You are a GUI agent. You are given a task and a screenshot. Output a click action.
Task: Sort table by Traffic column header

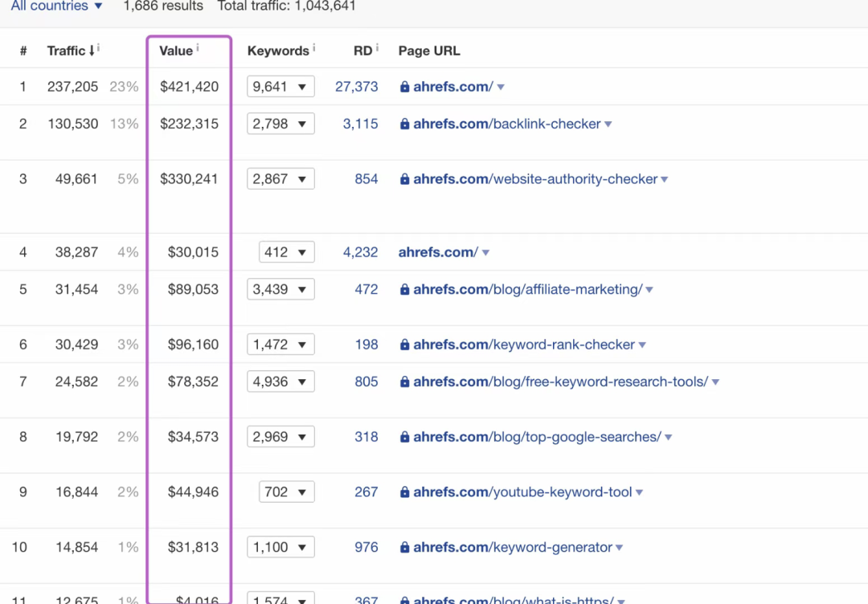coord(67,51)
